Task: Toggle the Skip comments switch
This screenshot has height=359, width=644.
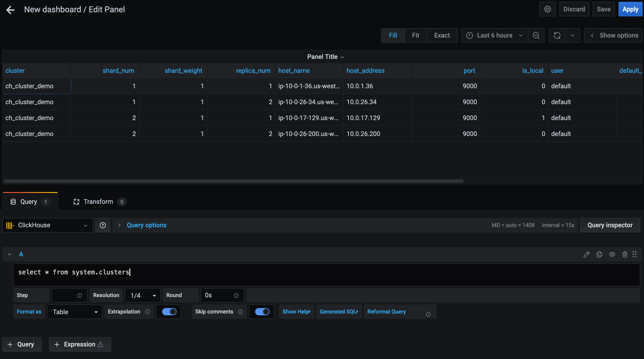Action: pos(262,311)
